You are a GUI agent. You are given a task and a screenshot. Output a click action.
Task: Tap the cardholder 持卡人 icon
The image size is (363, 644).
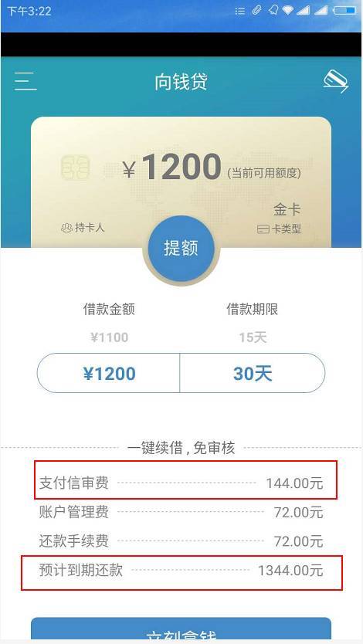(66, 227)
